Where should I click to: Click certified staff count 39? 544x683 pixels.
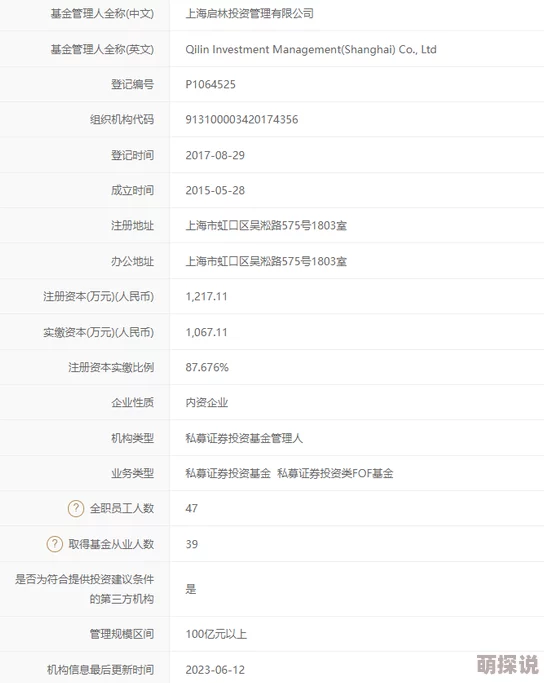[192, 544]
